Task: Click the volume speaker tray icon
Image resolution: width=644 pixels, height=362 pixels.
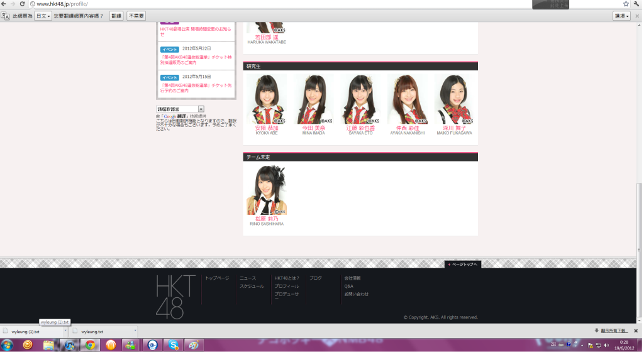Action: click(605, 345)
